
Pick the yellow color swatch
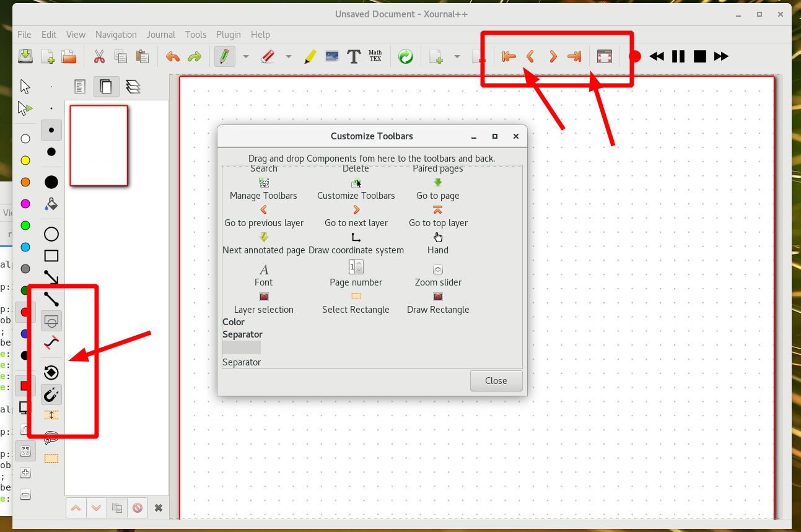point(25,160)
